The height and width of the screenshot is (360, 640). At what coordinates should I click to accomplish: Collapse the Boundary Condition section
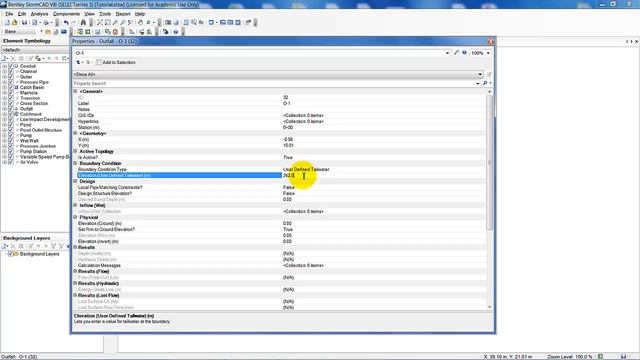[x=75, y=163]
